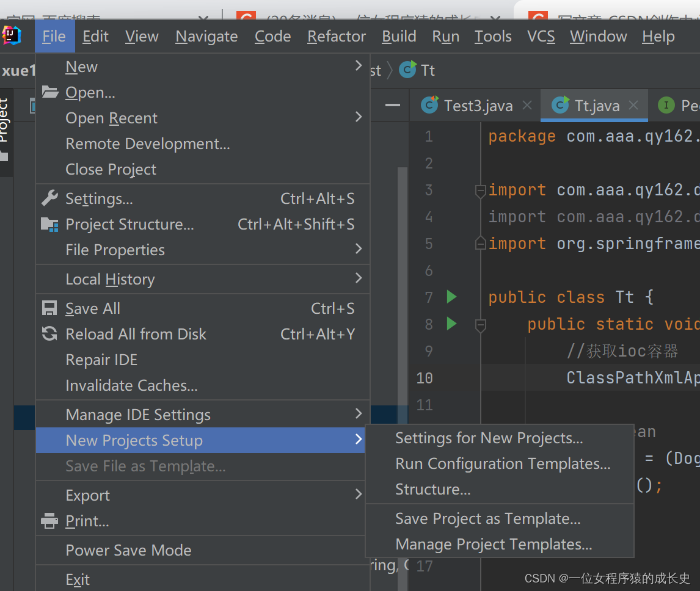Click the Settings wrench icon
The height and width of the screenshot is (591, 700).
(49, 198)
